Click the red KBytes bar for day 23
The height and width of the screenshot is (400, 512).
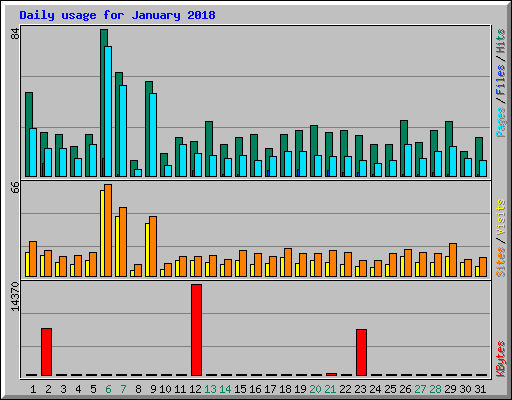(361, 352)
